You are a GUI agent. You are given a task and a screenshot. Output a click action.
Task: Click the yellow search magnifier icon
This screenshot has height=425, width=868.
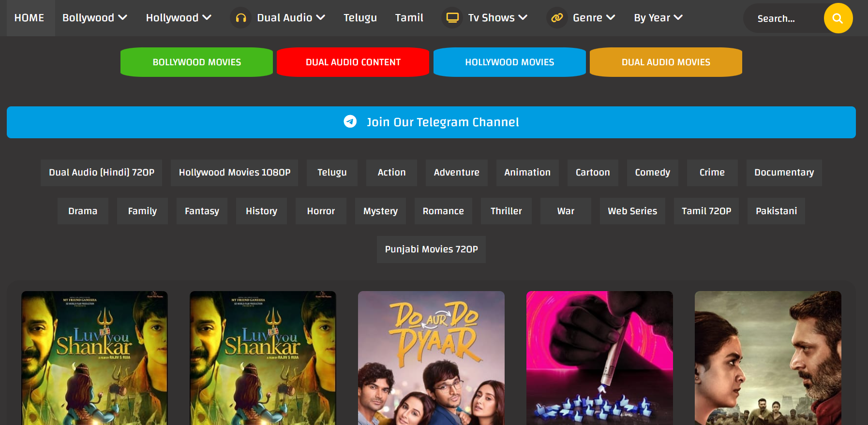[x=838, y=18]
